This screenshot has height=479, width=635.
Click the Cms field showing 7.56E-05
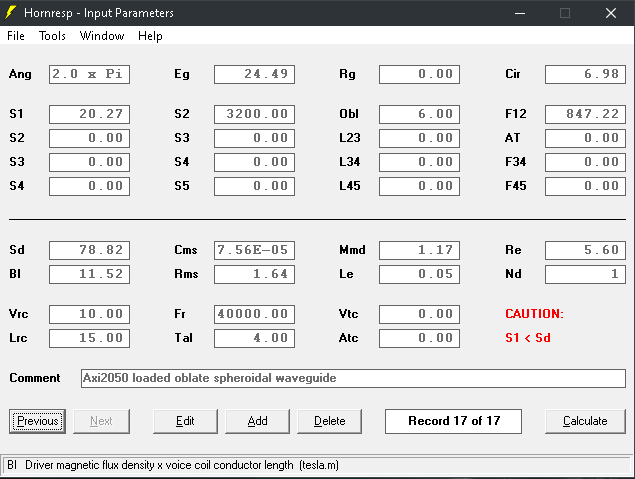[254, 250]
